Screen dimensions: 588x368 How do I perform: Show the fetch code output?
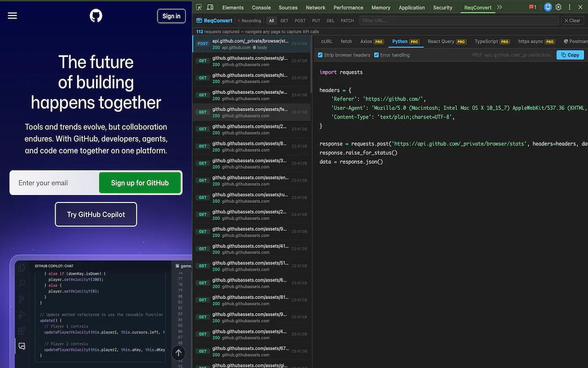[x=346, y=41]
